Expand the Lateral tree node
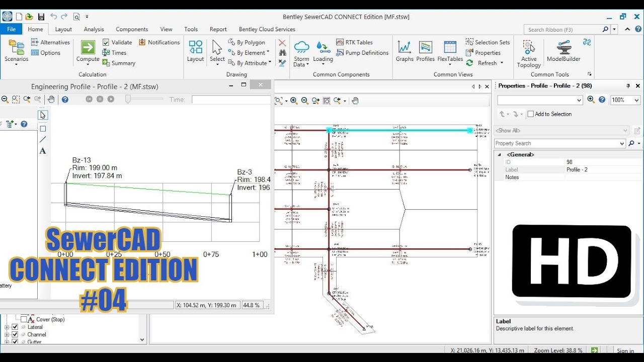This screenshot has height=362, width=644. pyautogui.click(x=7, y=327)
